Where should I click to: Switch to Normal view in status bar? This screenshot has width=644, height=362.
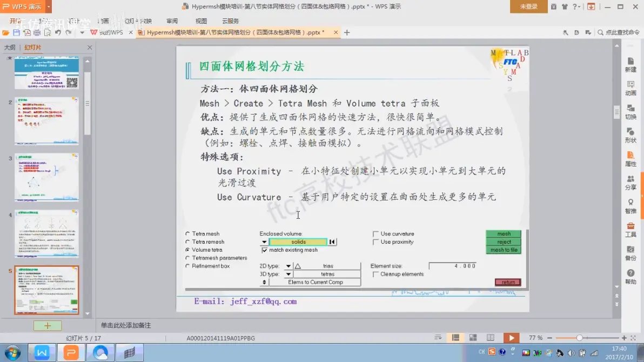[455, 338]
